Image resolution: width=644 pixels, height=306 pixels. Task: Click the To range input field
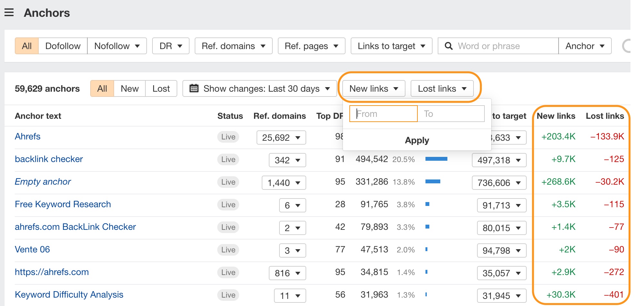pos(451,114)
